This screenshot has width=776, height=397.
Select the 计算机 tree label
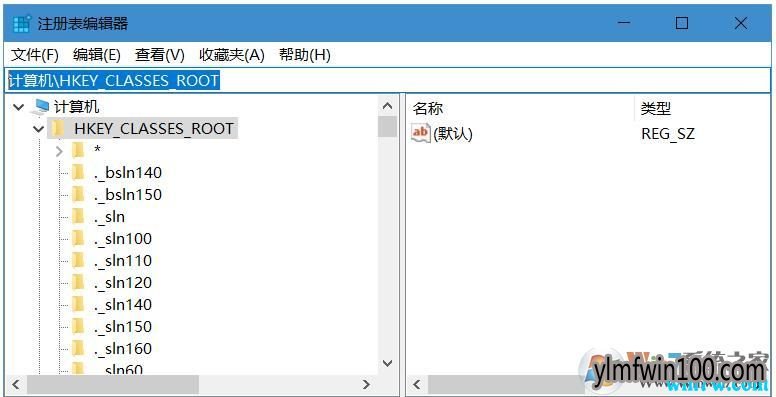tap(77, 106)
